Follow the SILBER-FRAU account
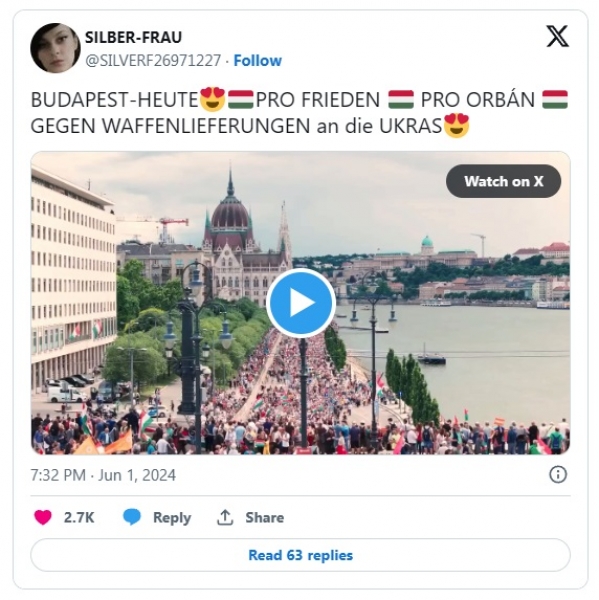Screen dimensions: 599x600 (258, 60)
